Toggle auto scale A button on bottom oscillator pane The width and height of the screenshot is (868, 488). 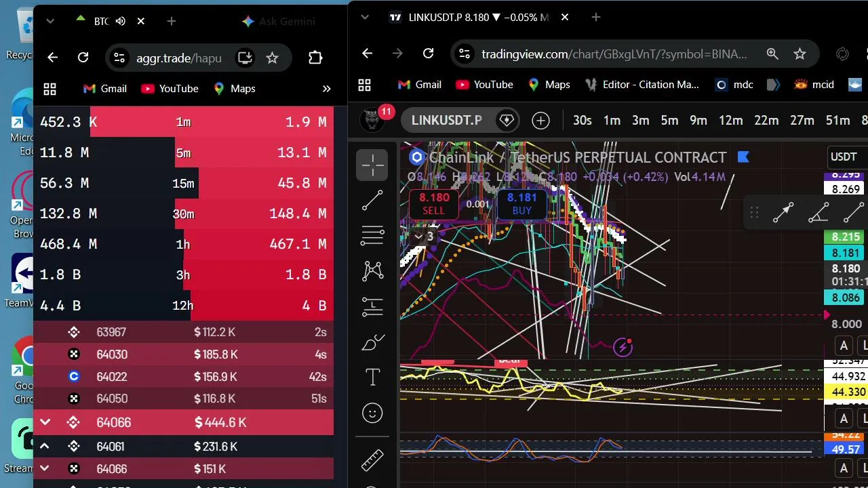844,468
